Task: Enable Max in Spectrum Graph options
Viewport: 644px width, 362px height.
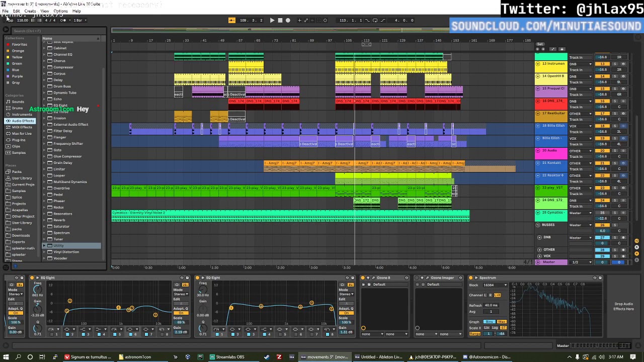Action: (502, 322)
